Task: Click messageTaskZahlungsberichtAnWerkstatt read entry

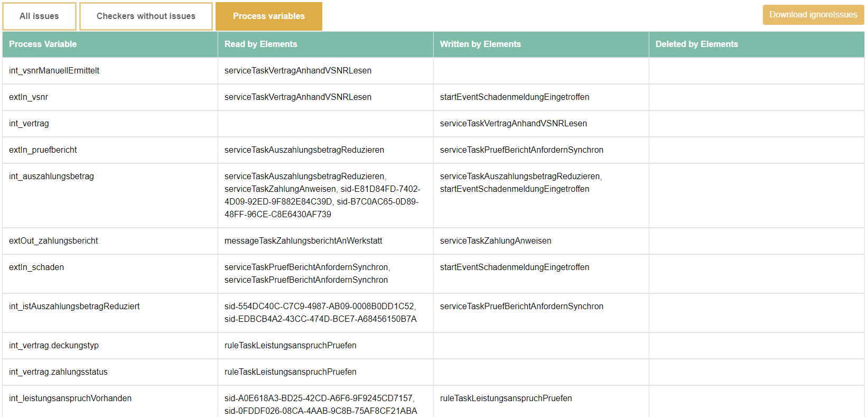Action: (x=303, y=241)
